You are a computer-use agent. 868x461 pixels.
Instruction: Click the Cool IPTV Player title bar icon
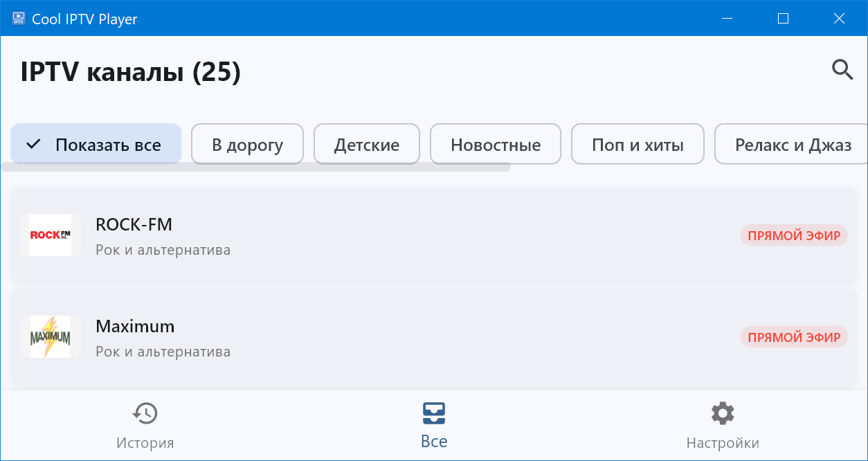(18, 18)
